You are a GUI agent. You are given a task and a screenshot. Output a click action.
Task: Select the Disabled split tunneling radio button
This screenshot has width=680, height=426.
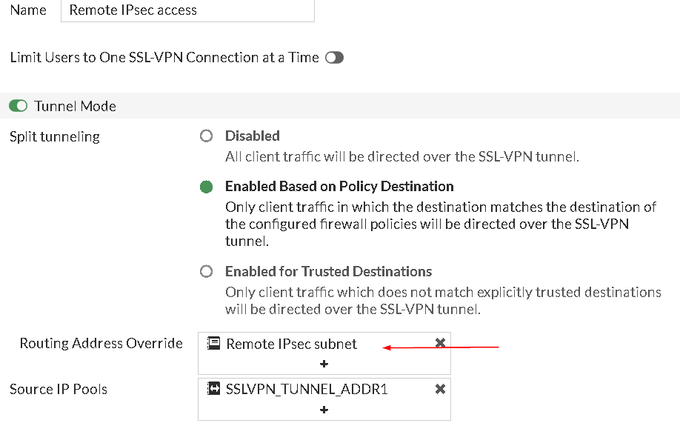207,136
